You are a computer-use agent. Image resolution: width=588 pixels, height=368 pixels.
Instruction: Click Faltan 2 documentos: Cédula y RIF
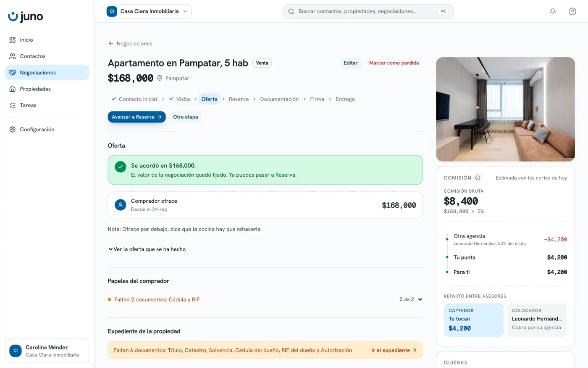[x=157, y=299]
